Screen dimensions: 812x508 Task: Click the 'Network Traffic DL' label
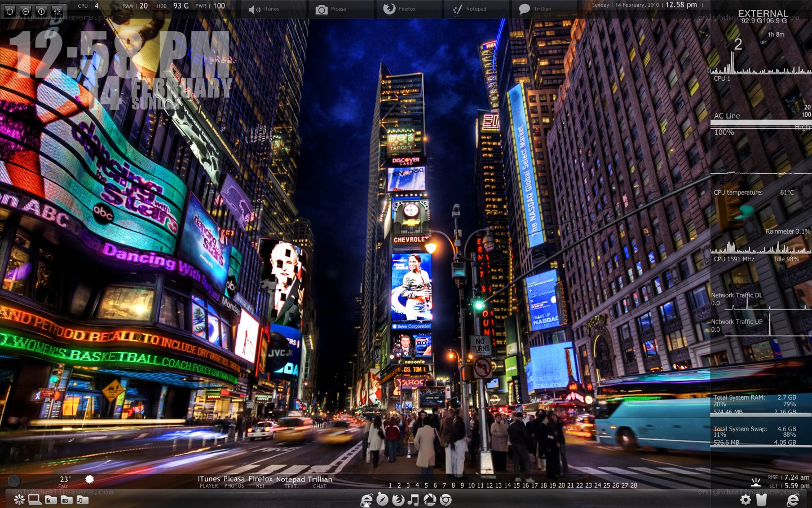tap(736, 295)
